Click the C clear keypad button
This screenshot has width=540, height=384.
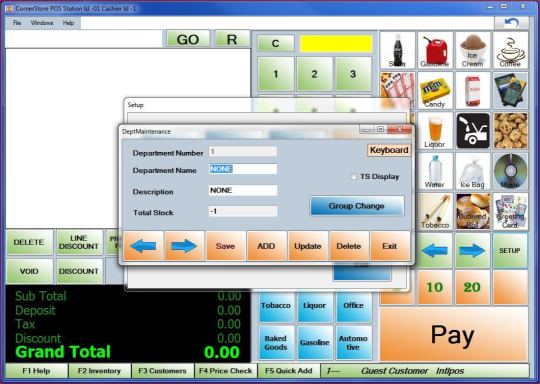pos(276,44)
